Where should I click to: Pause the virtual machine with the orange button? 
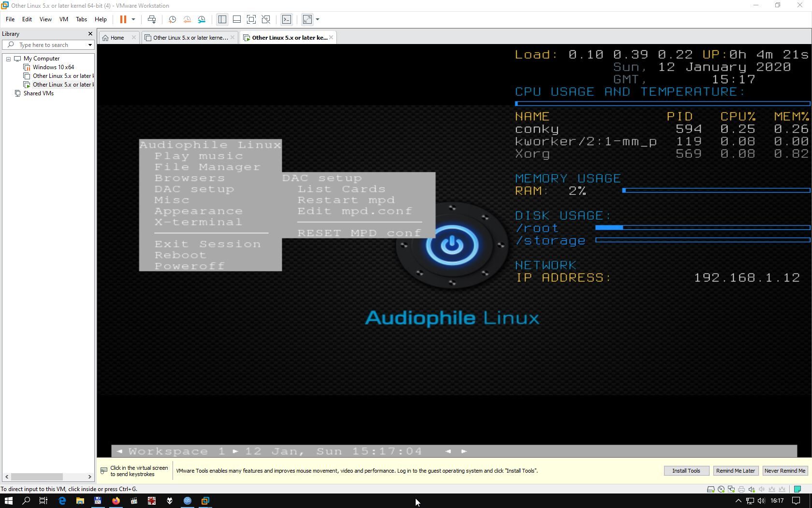point(123,19)
